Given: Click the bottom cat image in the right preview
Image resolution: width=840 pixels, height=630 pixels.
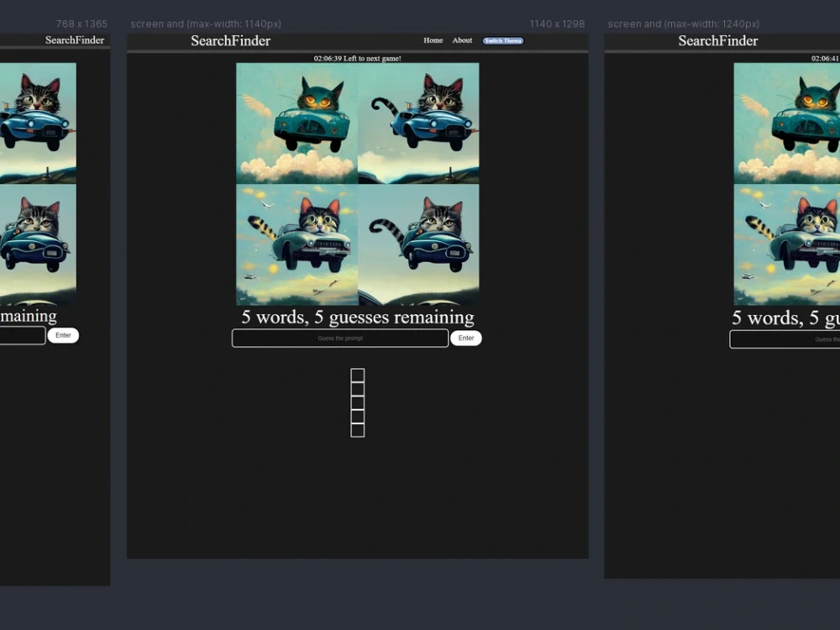Looking at the screenshot, I should tap(787, 244).
